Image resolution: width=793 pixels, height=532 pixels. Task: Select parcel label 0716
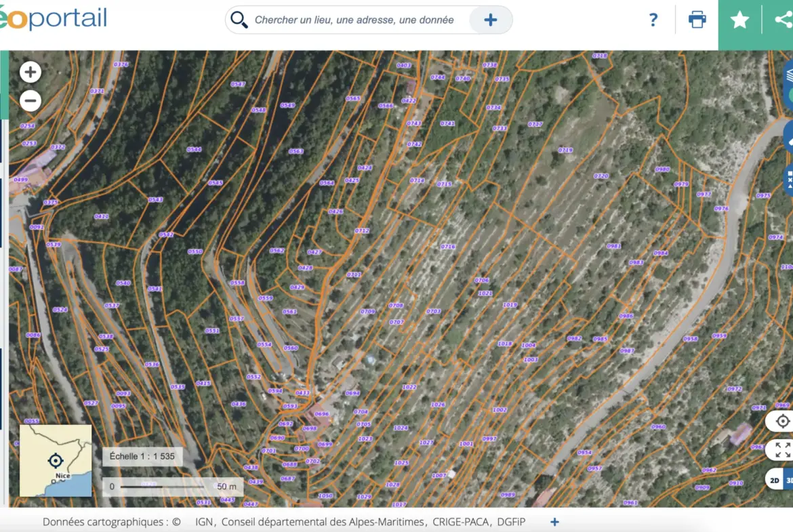pos(447,246)
